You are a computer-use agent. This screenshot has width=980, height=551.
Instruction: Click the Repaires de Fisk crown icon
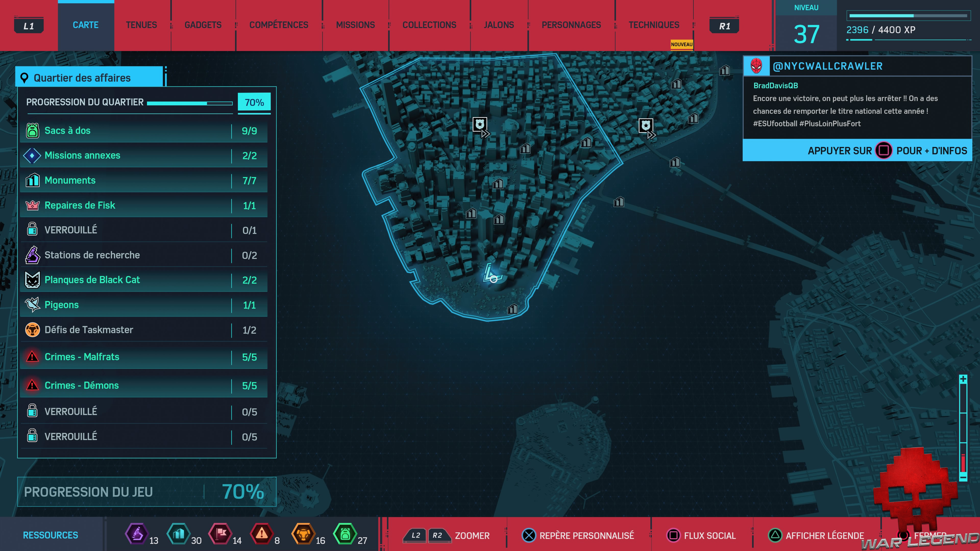point(32,205)
